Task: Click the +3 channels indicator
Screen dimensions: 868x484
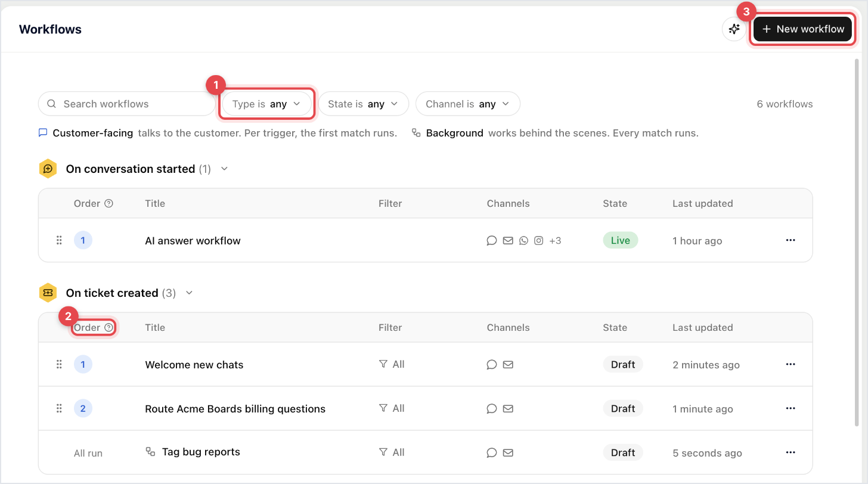Action: (x=555, y=241)
